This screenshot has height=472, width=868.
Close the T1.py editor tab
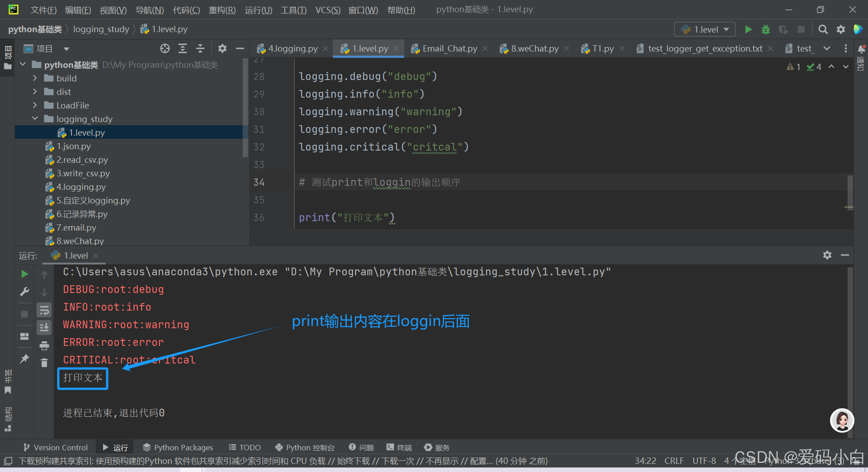622,48
